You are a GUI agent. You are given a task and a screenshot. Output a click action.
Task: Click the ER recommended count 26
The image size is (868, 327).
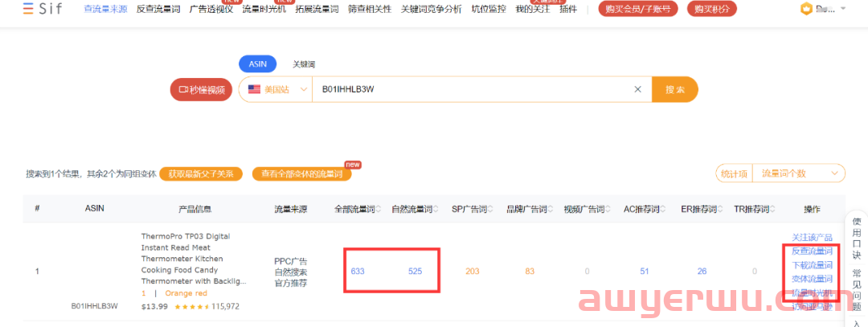tap(702, 271)
